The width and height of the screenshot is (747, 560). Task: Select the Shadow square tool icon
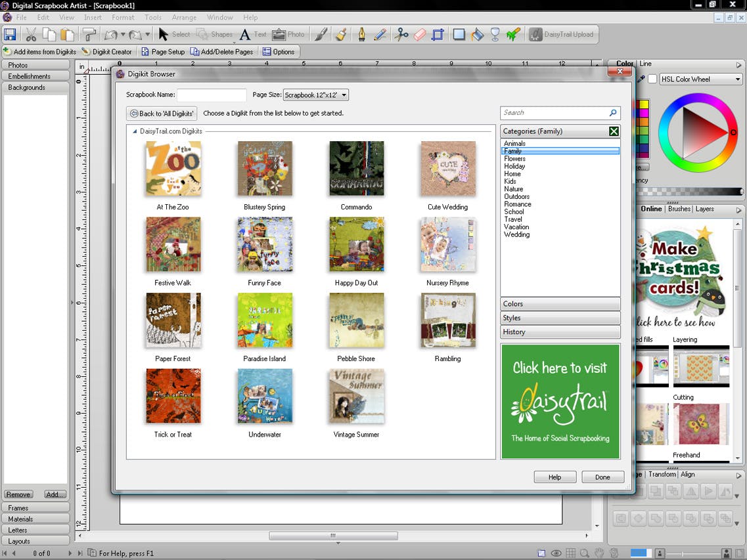click(x=459, y=34)
